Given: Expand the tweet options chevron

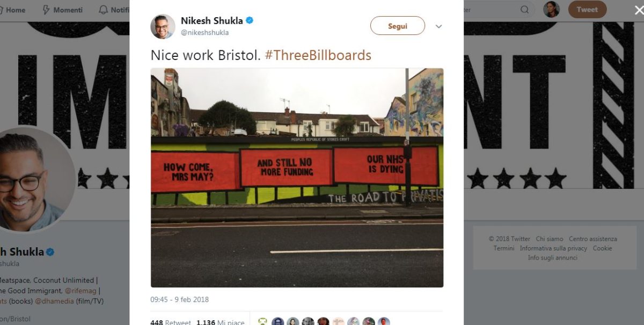Looking at the screenshot, I should tap(438, 26).
